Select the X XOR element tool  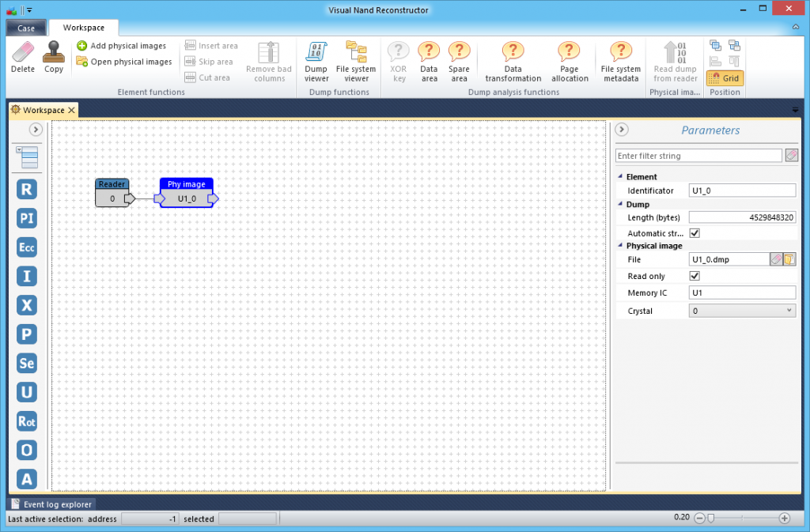point(26,305)
